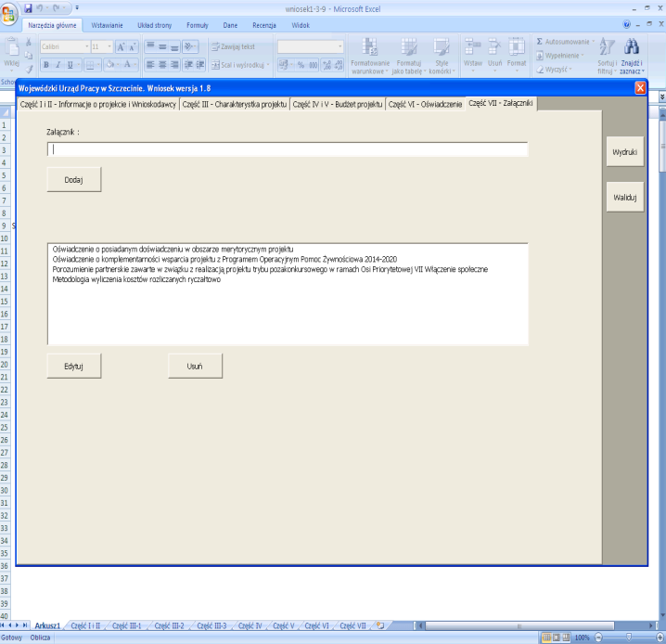Open the font size dropdown

tap(109, 46)
